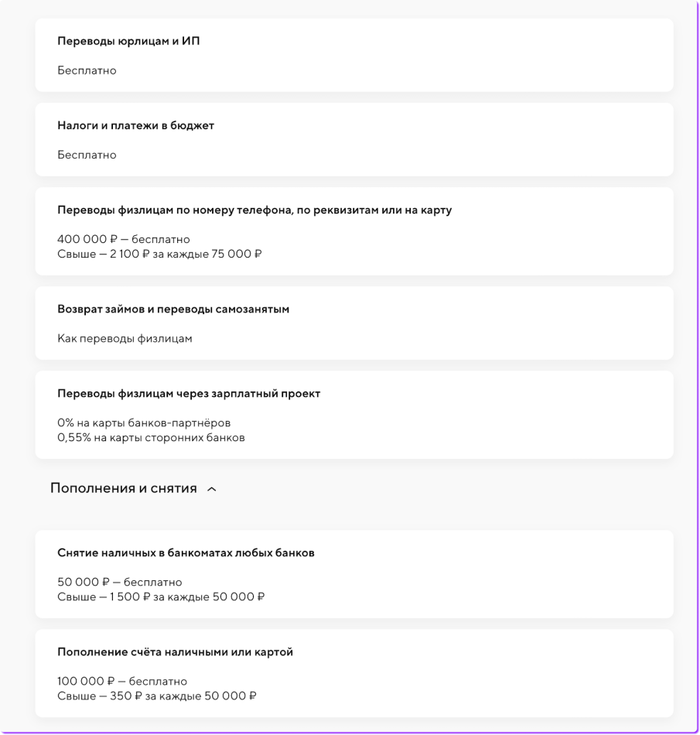Click the «100 000 ₽ — бесплатно» line
The height and width of the screenshot is (735, 700).
[x=122, y=682]
